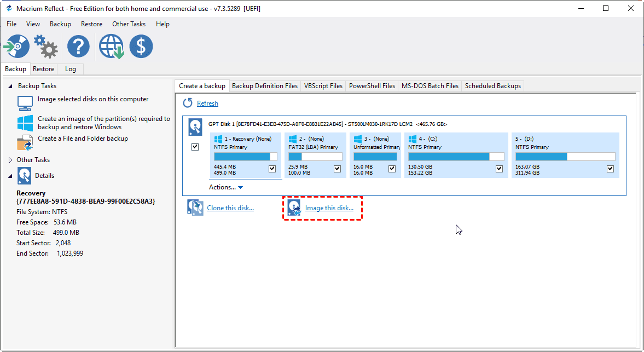The image size is (644, 352).
Task: Expand the Other Tasks section
Action: pos(10,160)
